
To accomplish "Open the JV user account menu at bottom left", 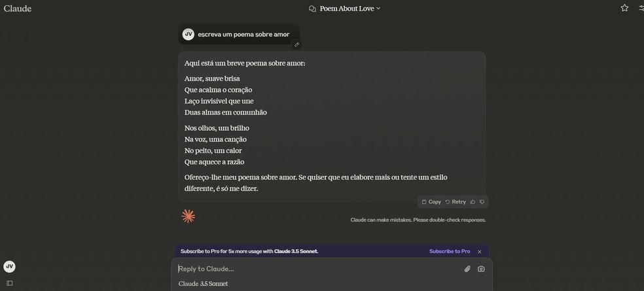I will coord(9,267).
